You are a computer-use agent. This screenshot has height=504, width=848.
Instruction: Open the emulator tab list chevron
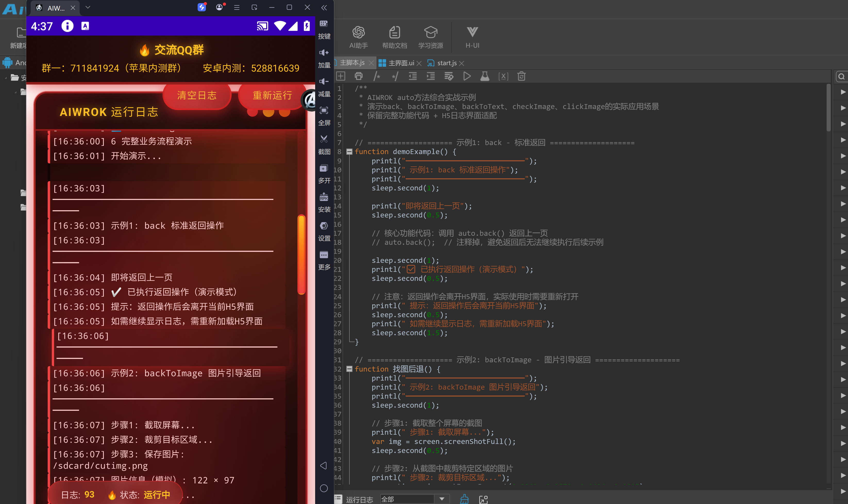pos(88,7)
